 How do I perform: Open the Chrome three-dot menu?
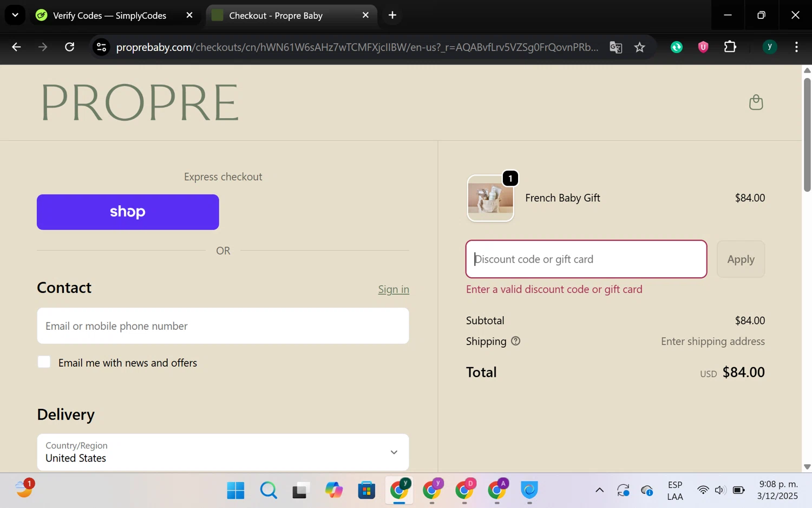(x=796, y=47)
